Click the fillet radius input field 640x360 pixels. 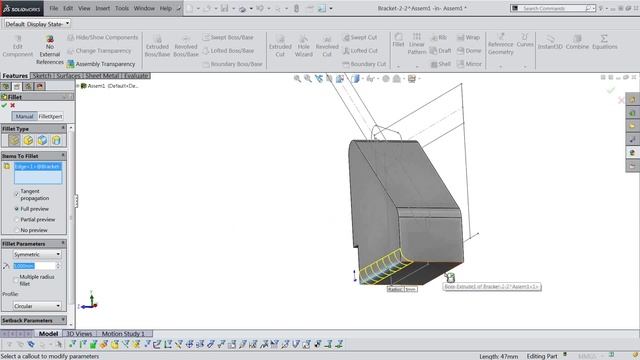(x=34, y=266)
